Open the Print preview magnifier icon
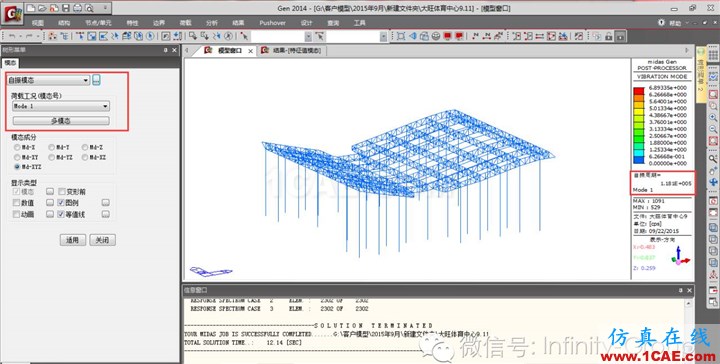Image resolution: width=720 pixels, height=364 pixels. tap(89, 8)
